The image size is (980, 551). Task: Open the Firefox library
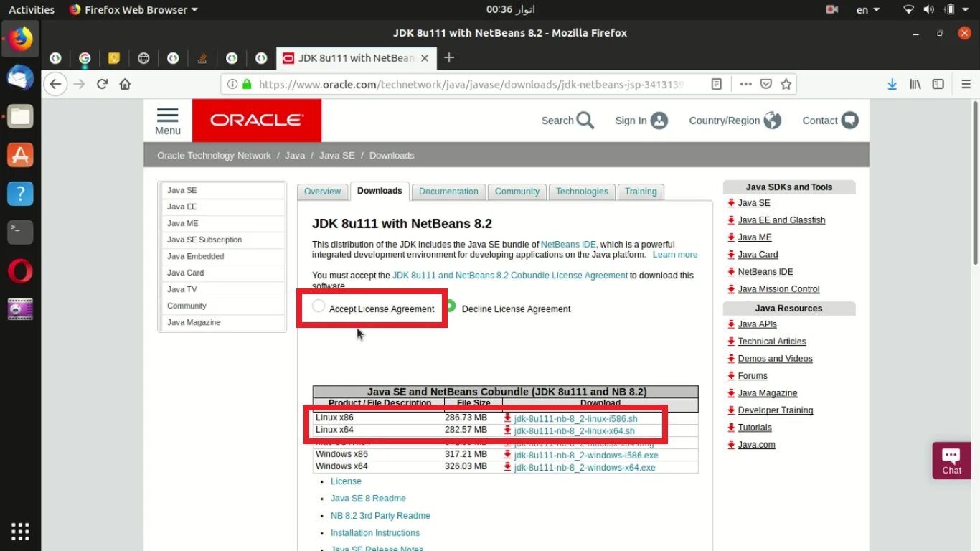click(x=915, y=84)
